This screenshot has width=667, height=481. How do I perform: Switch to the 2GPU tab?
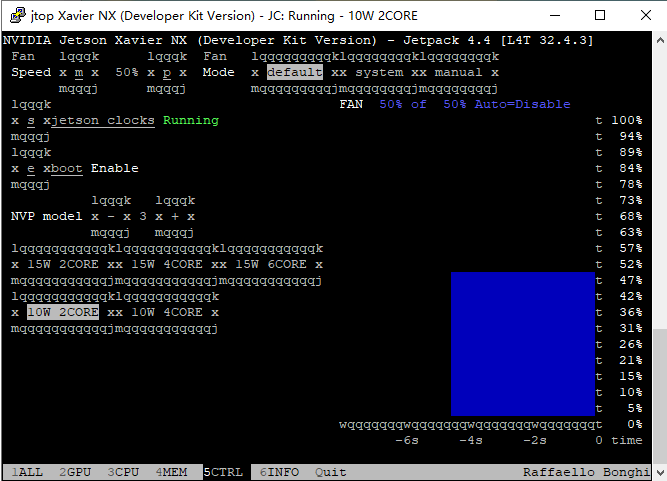pos(75,472)
